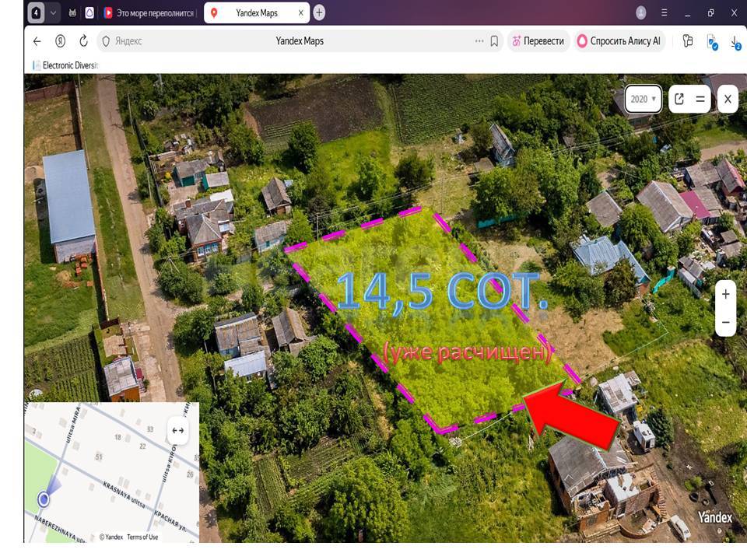Share the panorama via the external link icon
The height and width of the screenshot is (560, 747).
679,99
